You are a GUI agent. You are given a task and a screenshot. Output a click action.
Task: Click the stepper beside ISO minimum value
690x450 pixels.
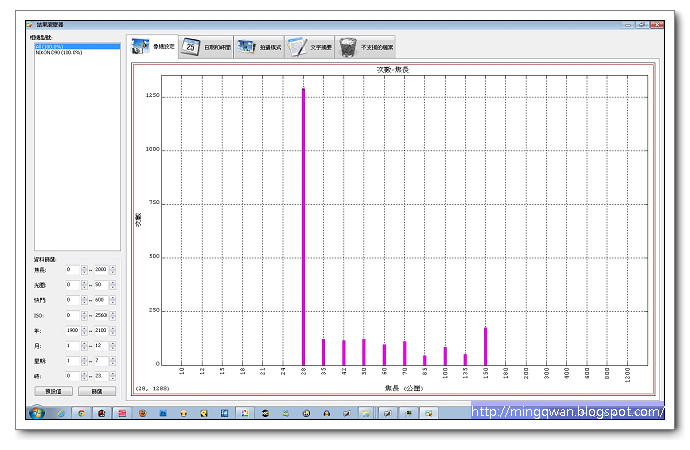pos(84,315)
